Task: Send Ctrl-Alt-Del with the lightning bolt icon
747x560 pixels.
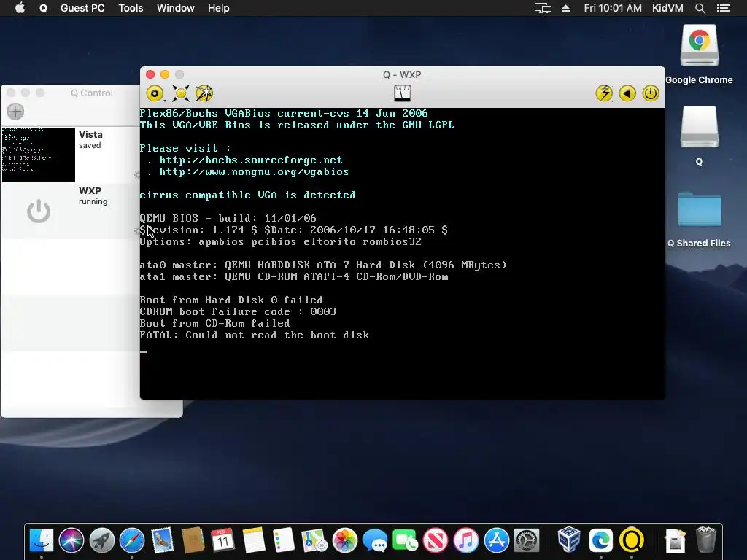Action: point(604,93)
